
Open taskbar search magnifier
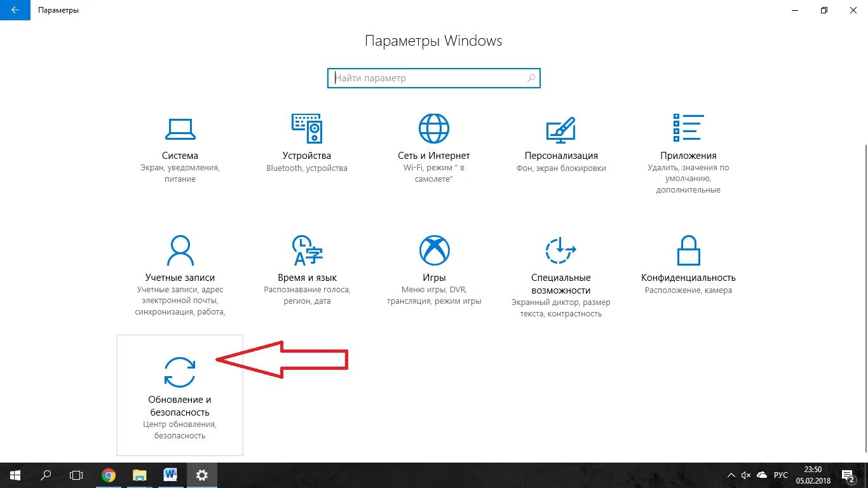(x=46, y=475)
